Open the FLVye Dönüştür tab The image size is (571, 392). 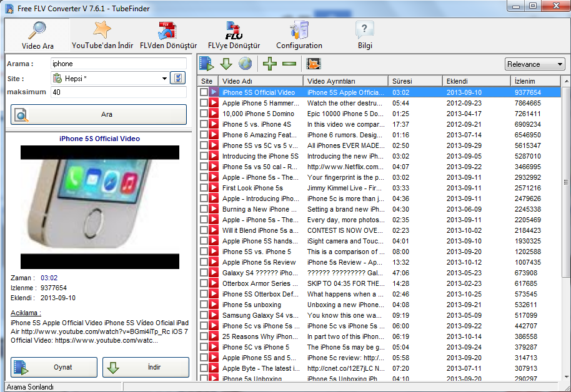click(234, 36)
